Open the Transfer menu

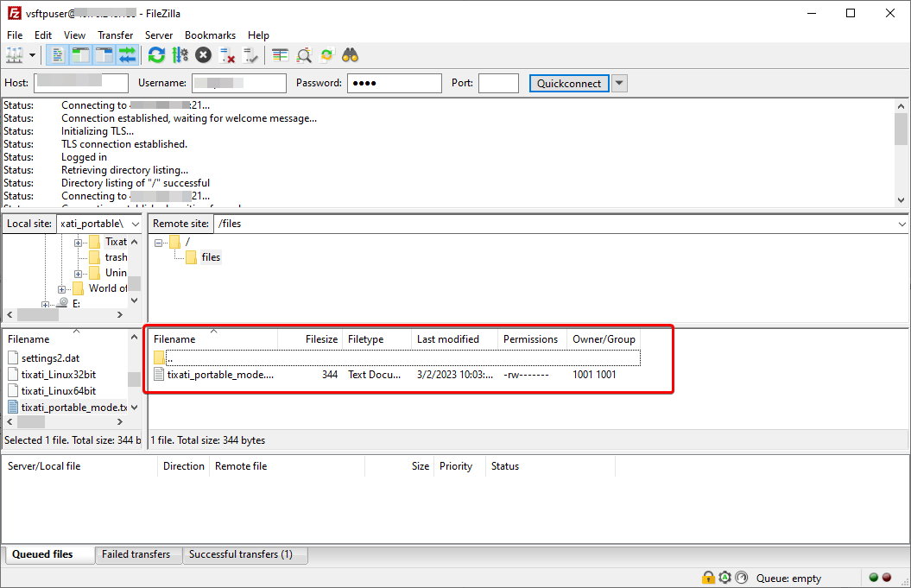pos(115,35)
